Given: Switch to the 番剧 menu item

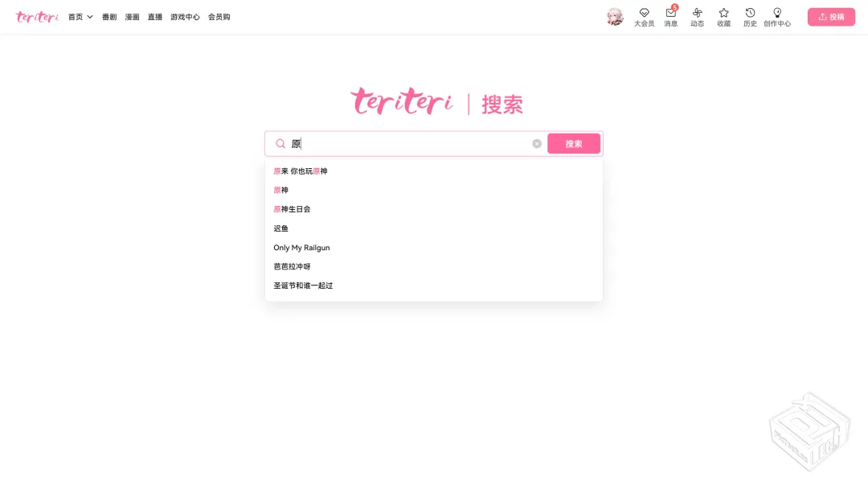Looking at the screenshot, I should tap(109, 16).
